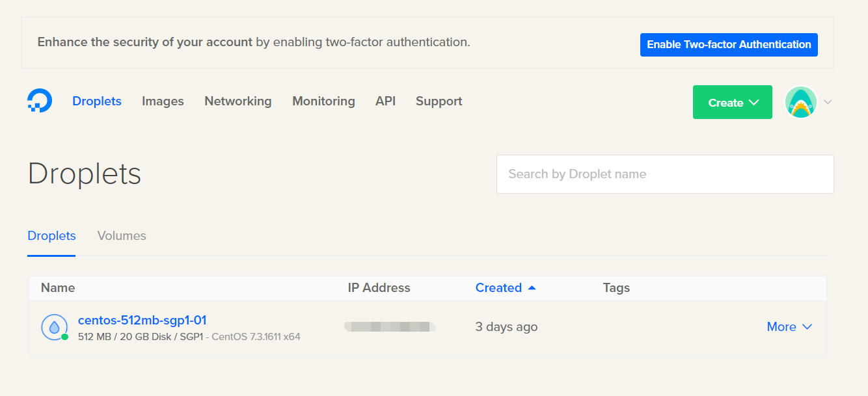
Task: Focus the Search by Droplet name field
Action: [665, 174]
